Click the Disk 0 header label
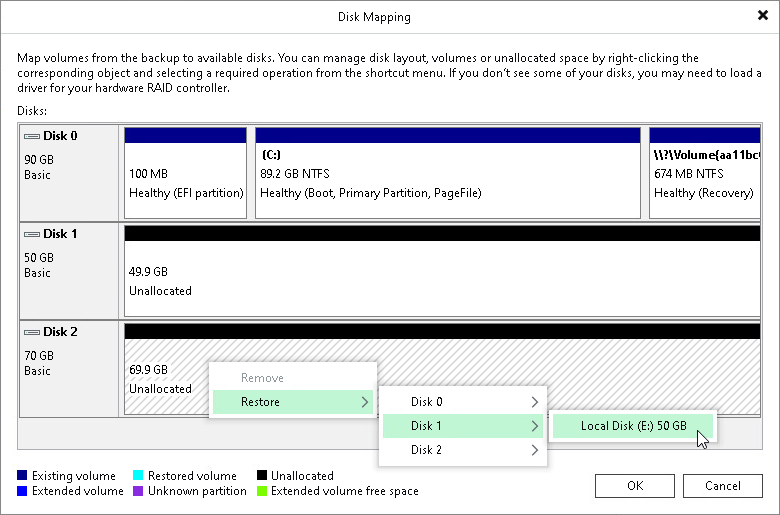The image size is (780, 515). point(60,136)
